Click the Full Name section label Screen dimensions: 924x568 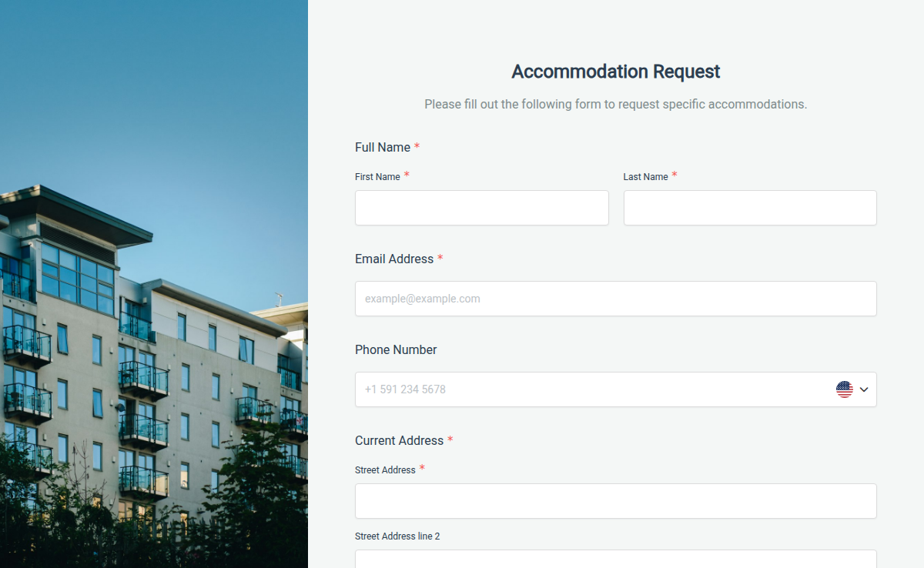(382, 147)
